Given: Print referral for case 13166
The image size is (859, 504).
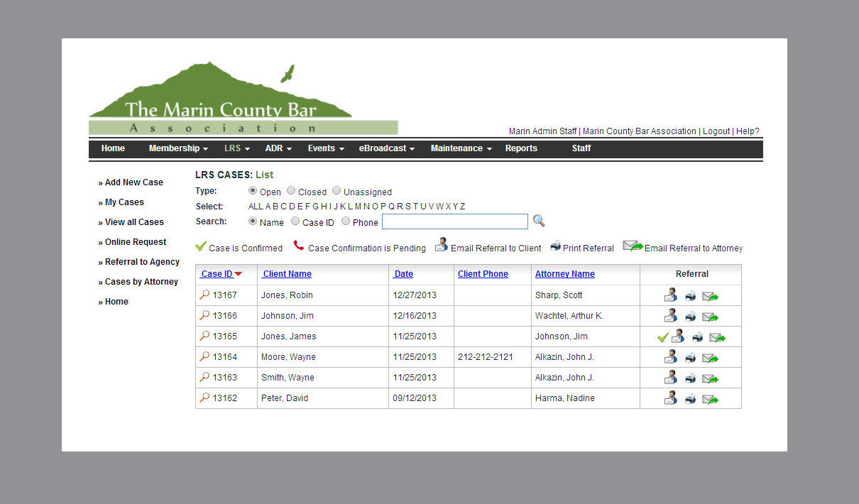Looking at the screenshot, I should coord(691,317).
